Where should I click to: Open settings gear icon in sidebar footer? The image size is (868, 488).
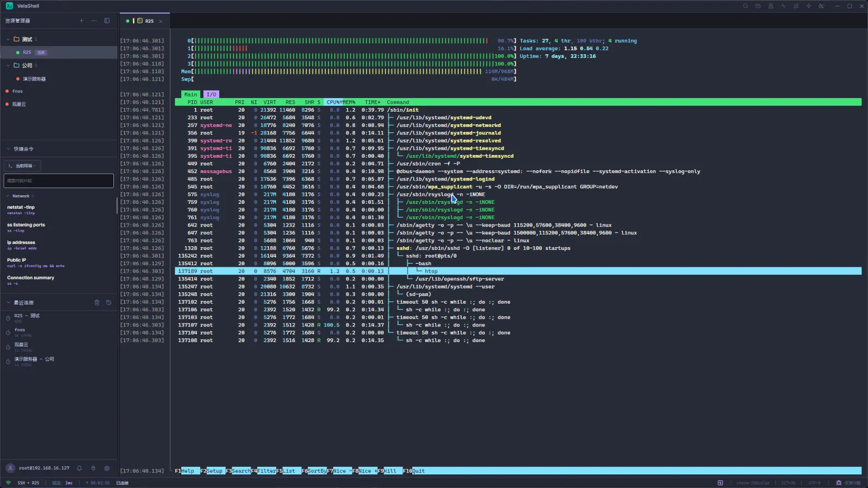pos(107,468)
